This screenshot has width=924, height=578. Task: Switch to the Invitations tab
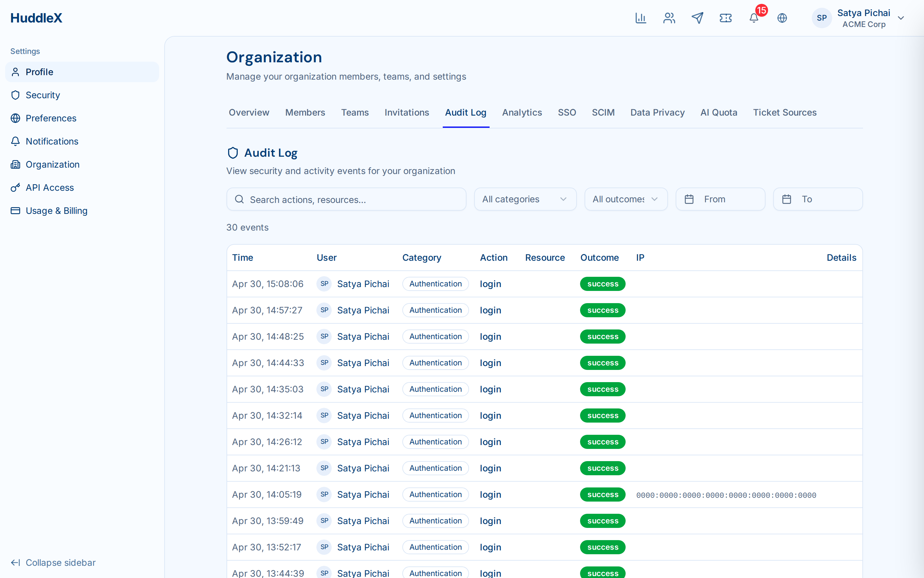tap(406, 112)
